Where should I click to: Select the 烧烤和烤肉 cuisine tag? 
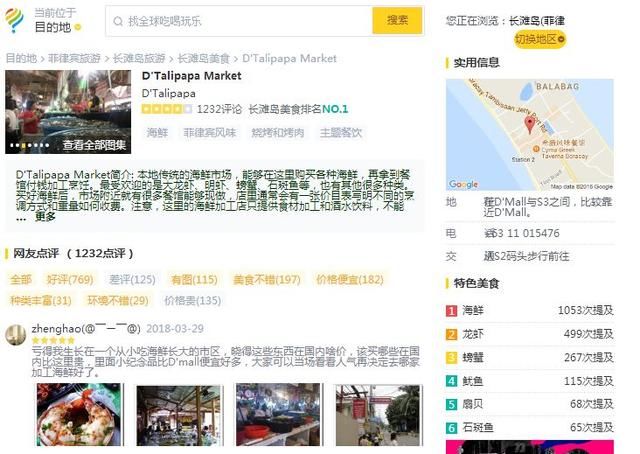coord(278,133)
